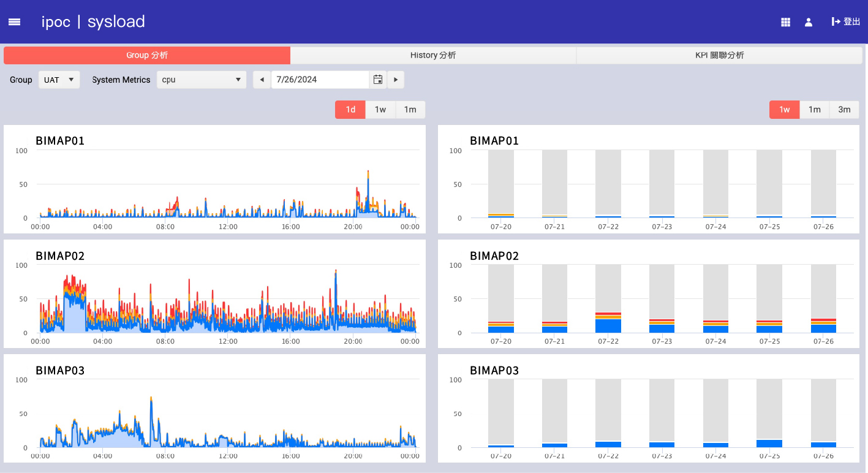Open the user profile icon
This screenshot has height=473, width=868.
pyautogui.click(x=809, y=22)
